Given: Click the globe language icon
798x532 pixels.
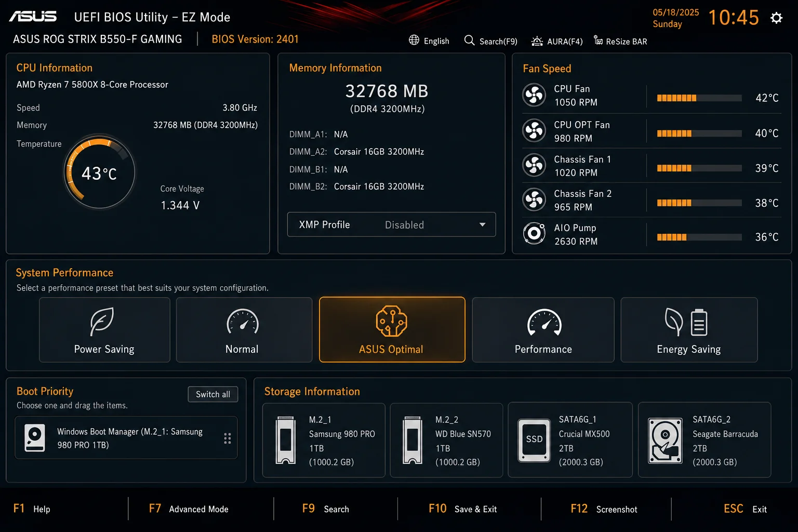Looking at the screenshot, I should [x=414, y=40].
